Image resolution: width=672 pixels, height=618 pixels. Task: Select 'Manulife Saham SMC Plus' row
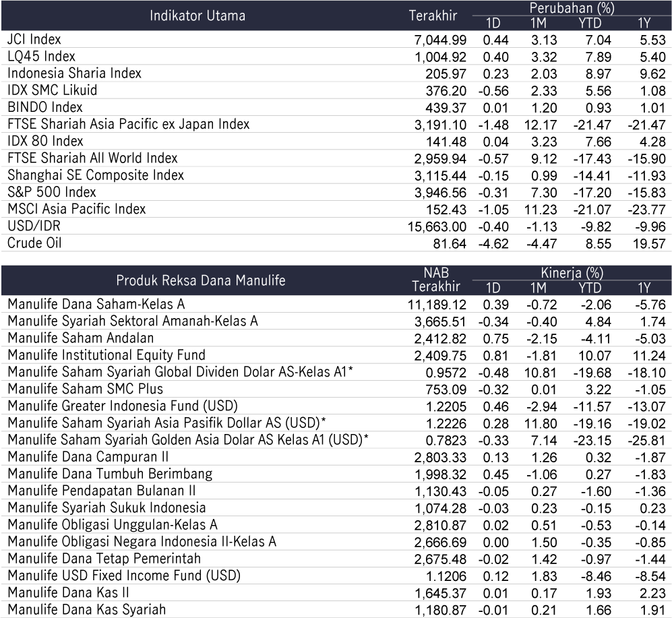click(86, 389)
